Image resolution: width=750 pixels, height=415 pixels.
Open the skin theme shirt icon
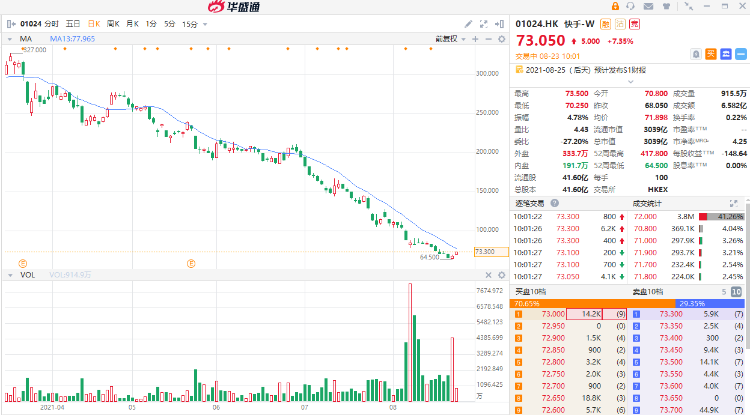pos(666,6)
